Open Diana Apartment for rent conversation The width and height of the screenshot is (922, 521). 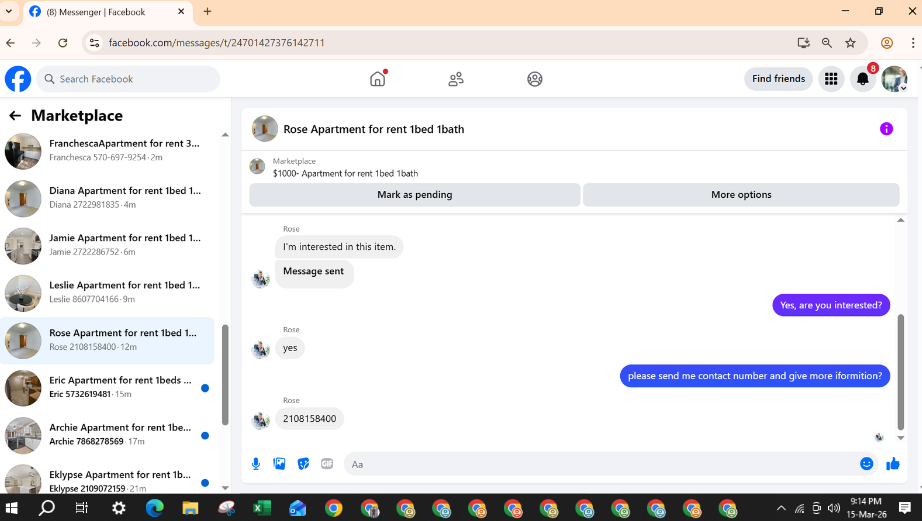108,198
